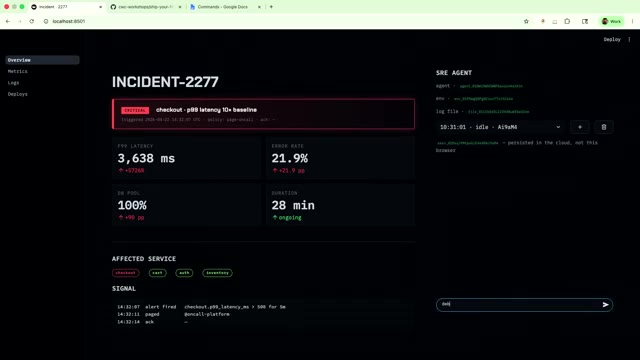
Task: Close the GitHub tab
Action: click(180, 7)
